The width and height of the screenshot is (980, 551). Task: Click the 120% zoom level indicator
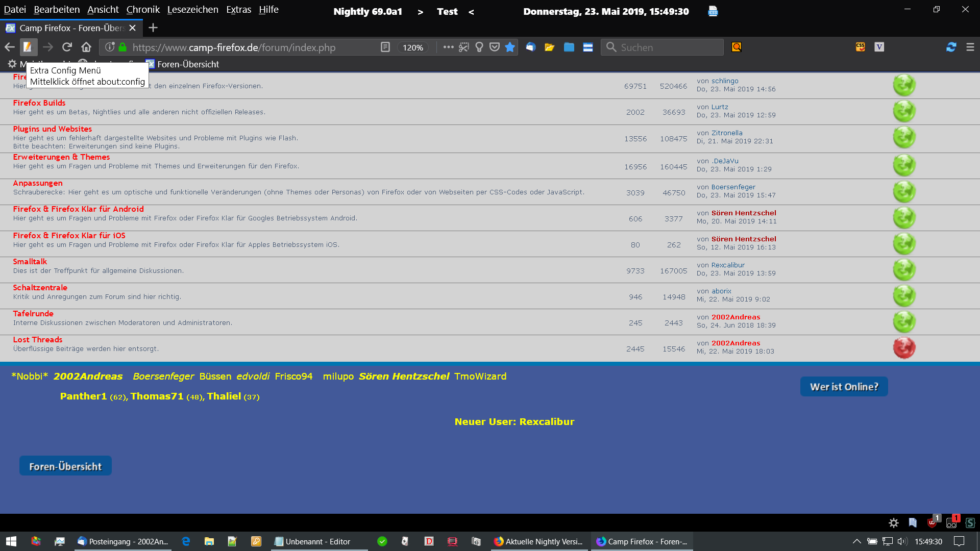412,47
